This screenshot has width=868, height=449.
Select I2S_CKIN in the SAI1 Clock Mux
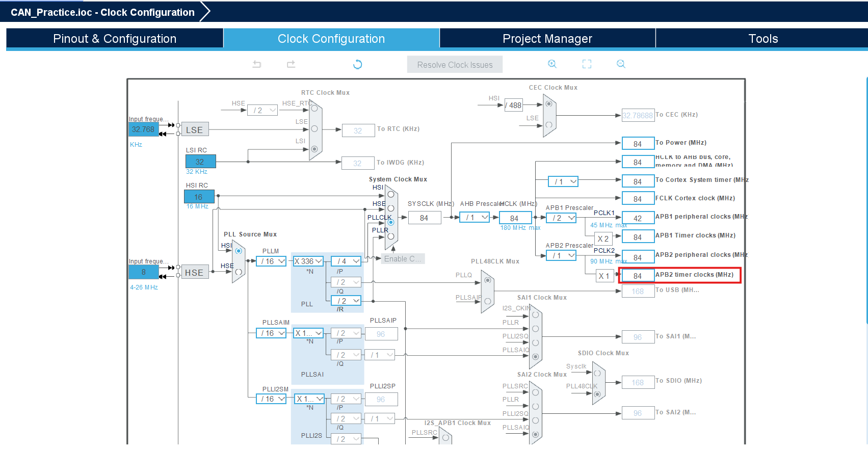(x=535, y=315)
